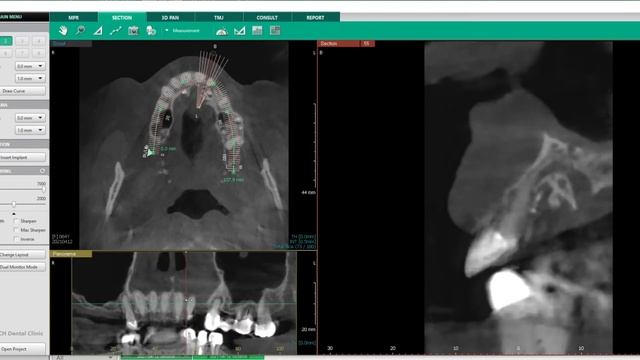The width and height of the screenshot is (640, 360).
Task: Click the refresh icon in windowing header
Action: [x=42, y=171]
